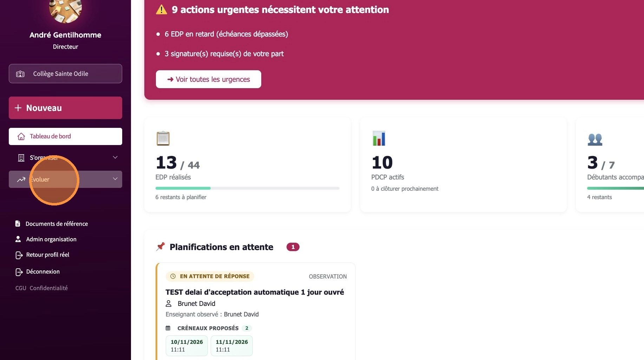This screenshot has width=644, height=360.
Task: Open the Collège Sainte Odile establishment selector
Action: click(x=65, y=74)
